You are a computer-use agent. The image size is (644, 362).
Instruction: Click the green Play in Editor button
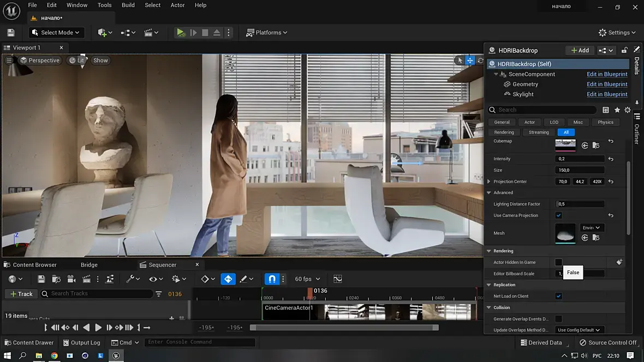[181, 33]
